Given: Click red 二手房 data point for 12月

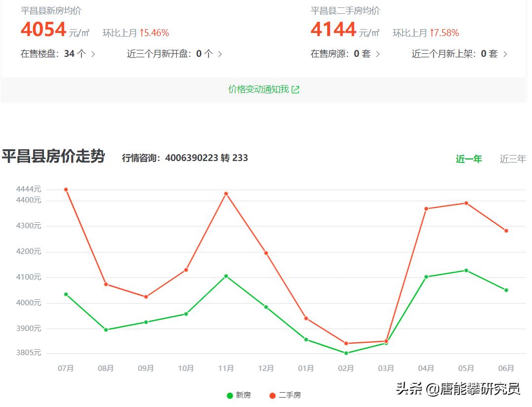Looking at the screenshot, I should pos(266,253).
